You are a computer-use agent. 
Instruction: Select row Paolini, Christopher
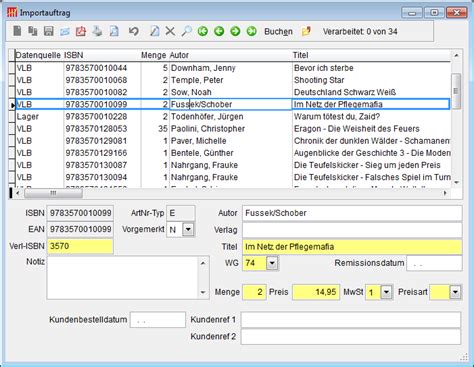pyautogui.click(x=232, y=129)
